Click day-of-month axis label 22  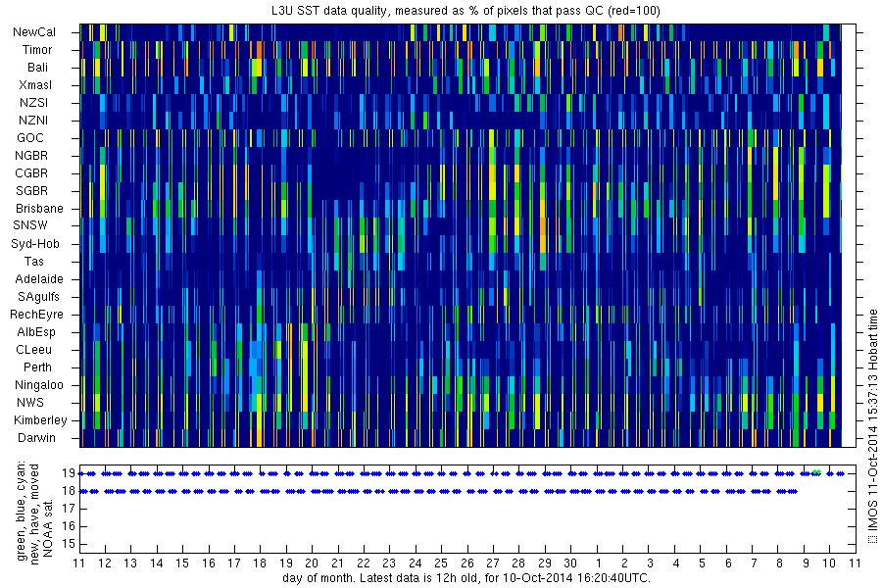click(x=364, y=563)
